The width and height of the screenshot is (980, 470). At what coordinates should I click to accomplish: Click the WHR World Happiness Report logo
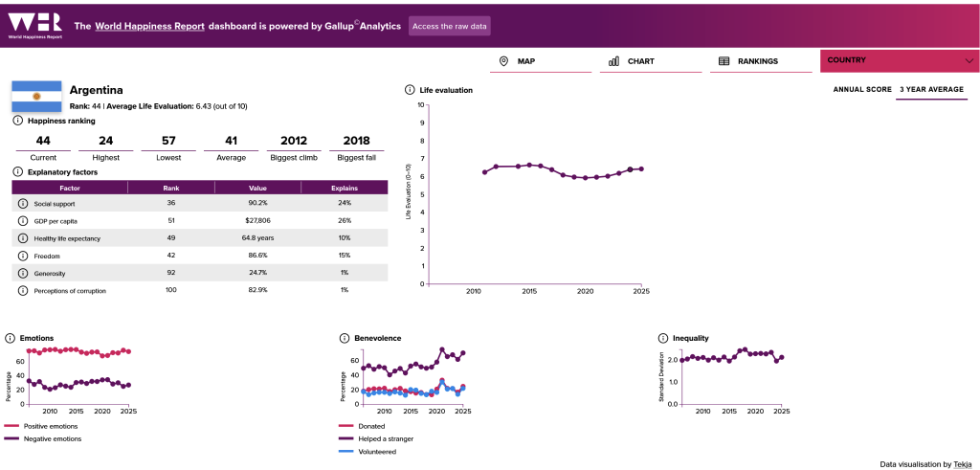click(x=35, y=26)
